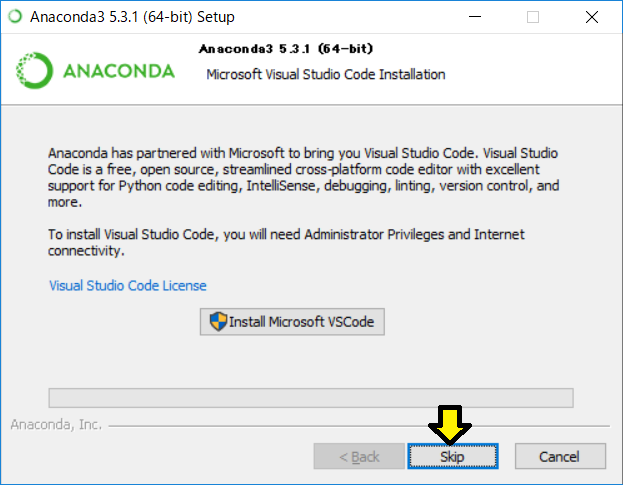Click Install Microsoft VSCode button
Image resolution: width=623 pixels, height=485 pixels.
[x=292, y=322]
